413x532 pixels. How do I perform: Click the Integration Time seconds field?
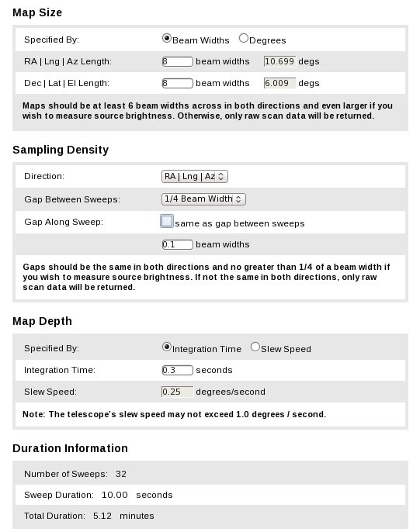click(x=177, y=370)
